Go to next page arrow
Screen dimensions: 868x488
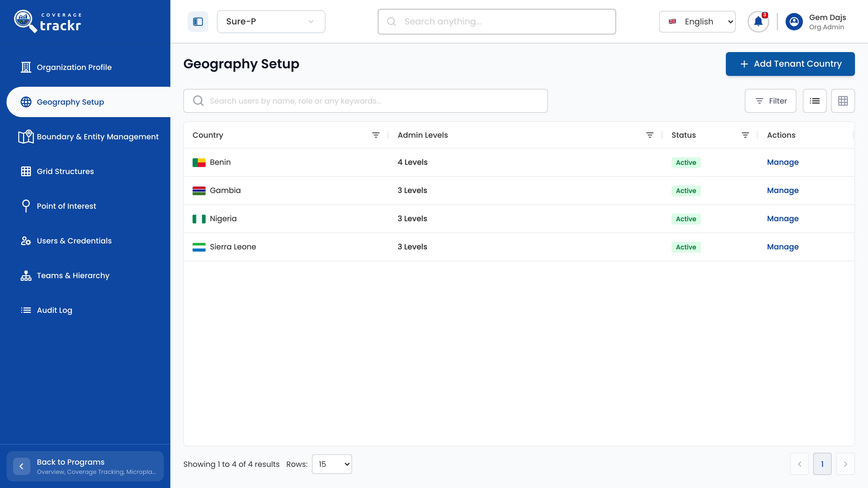[845, 464]
